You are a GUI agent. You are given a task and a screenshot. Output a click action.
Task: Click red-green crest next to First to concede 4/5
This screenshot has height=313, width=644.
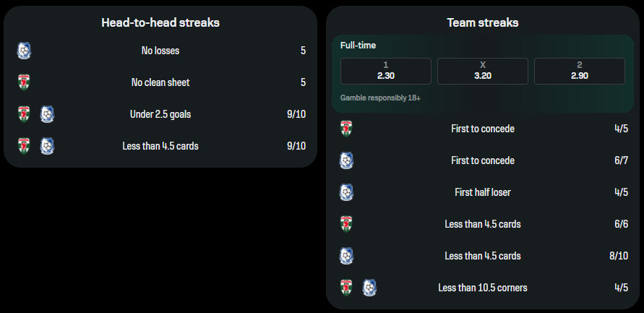click(x=346, y=129)
